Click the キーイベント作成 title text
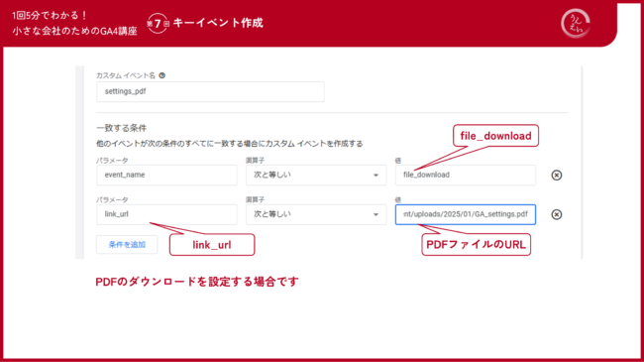644x362 pixels. point(218,23)
